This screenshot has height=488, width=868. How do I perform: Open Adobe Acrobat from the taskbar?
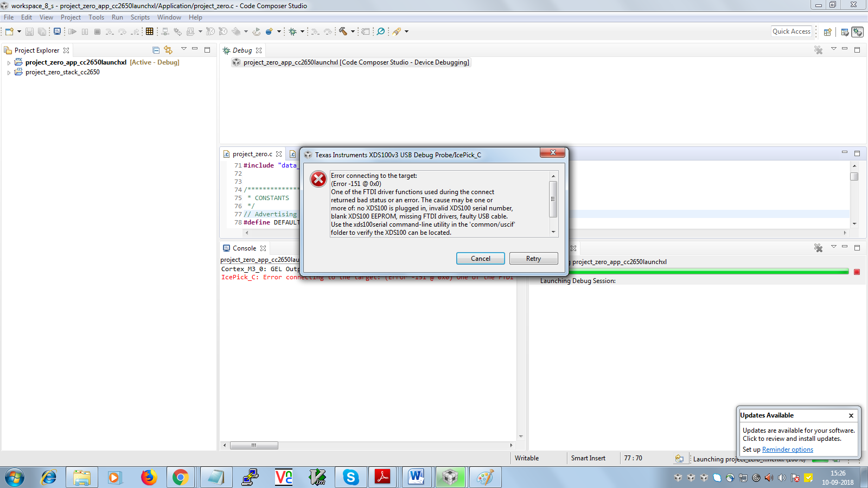(x=384, y=477)
